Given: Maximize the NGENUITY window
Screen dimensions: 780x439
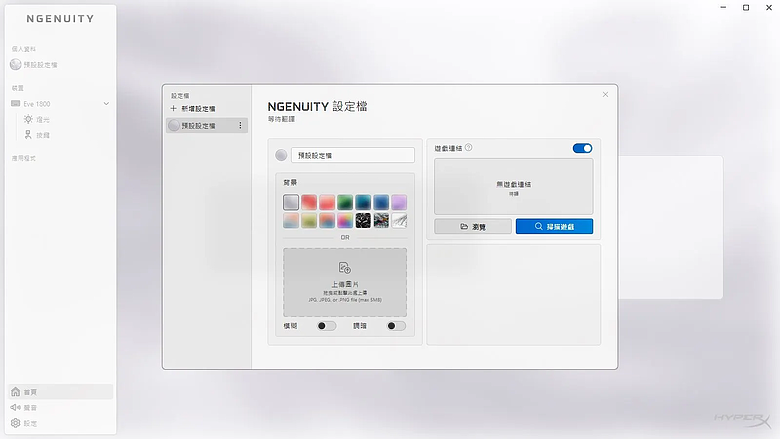Looking at the screenshot, I should pos(746,7).
